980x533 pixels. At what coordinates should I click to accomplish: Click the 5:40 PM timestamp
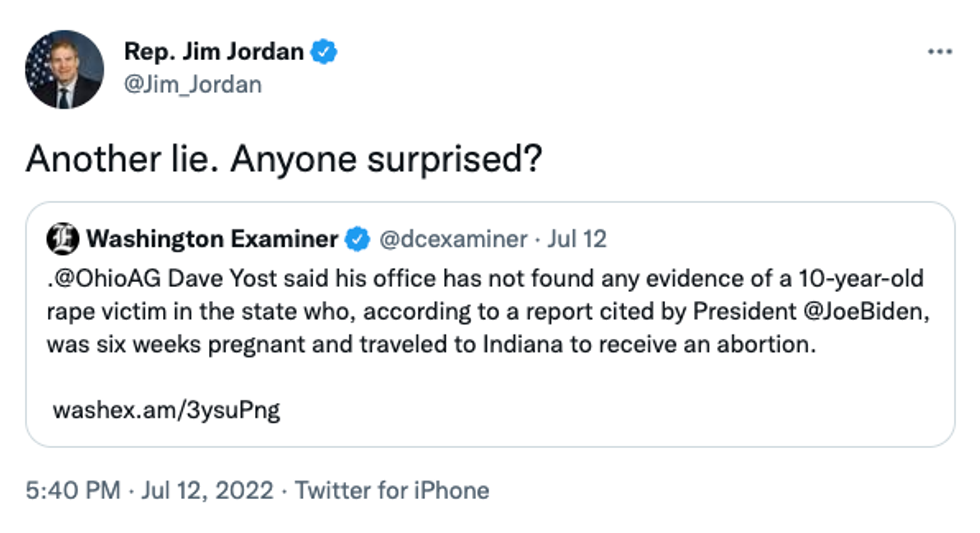[73, 491]
